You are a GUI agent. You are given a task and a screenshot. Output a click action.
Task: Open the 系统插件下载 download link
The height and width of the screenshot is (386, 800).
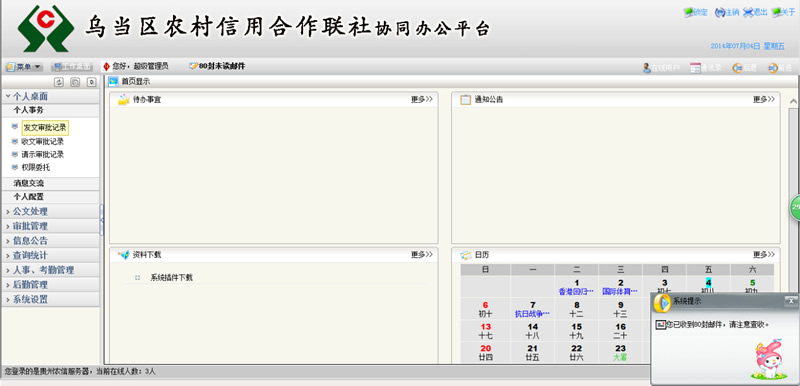click(171, 278)
